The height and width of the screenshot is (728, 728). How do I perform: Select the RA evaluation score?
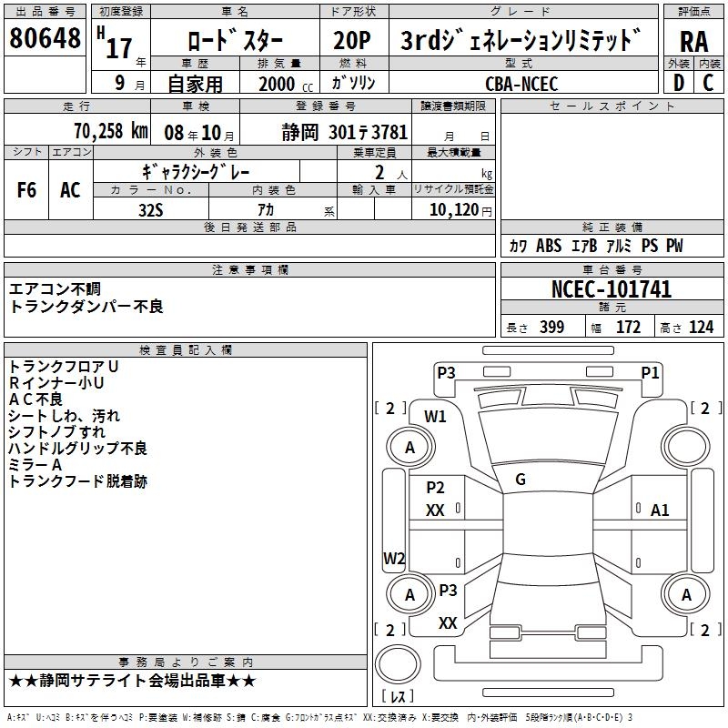tap(693, 42)
